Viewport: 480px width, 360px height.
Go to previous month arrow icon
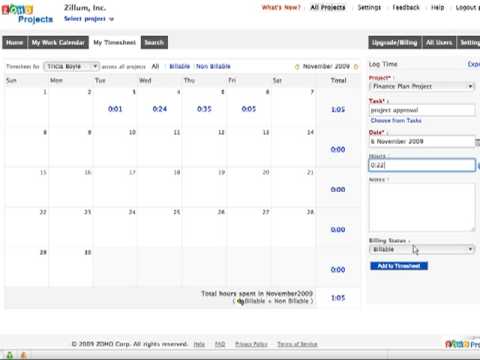pos(297,67)
